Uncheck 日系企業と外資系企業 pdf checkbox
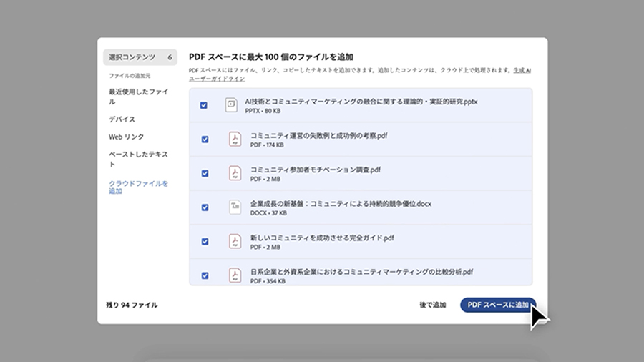 [205, 275]
